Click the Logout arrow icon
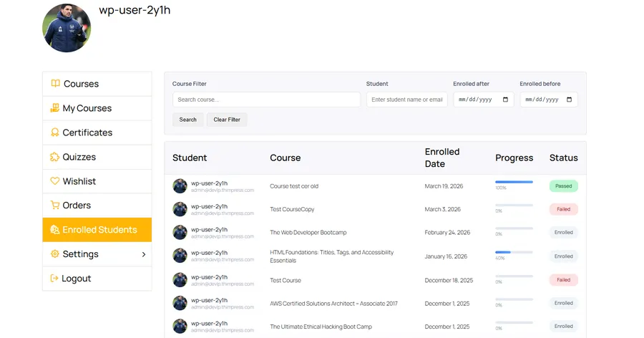The height and width of the screenshot is (338, 644). 54,279
